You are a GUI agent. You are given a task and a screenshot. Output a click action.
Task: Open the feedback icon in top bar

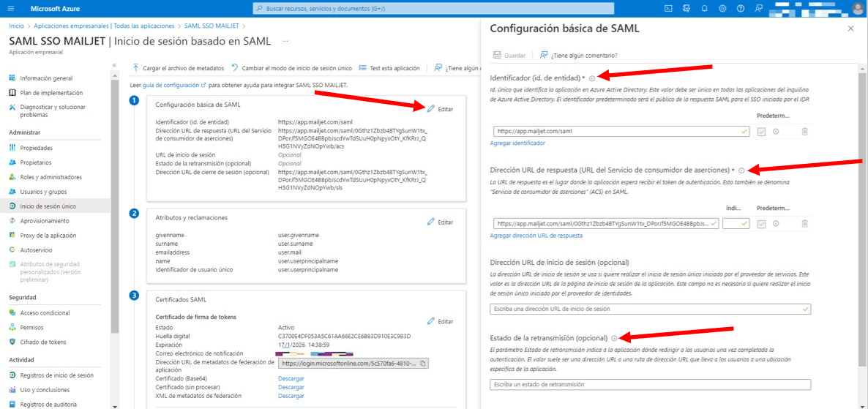pos(758,8)
